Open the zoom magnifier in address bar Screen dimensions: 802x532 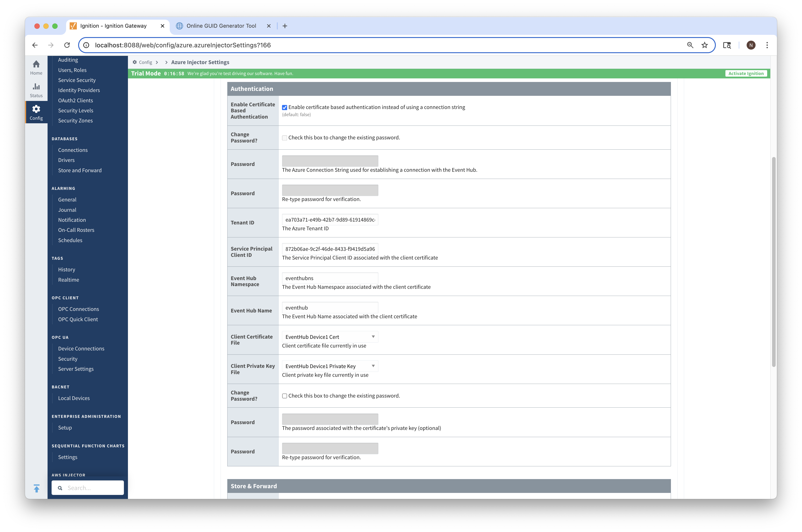[x=690, y=45]
